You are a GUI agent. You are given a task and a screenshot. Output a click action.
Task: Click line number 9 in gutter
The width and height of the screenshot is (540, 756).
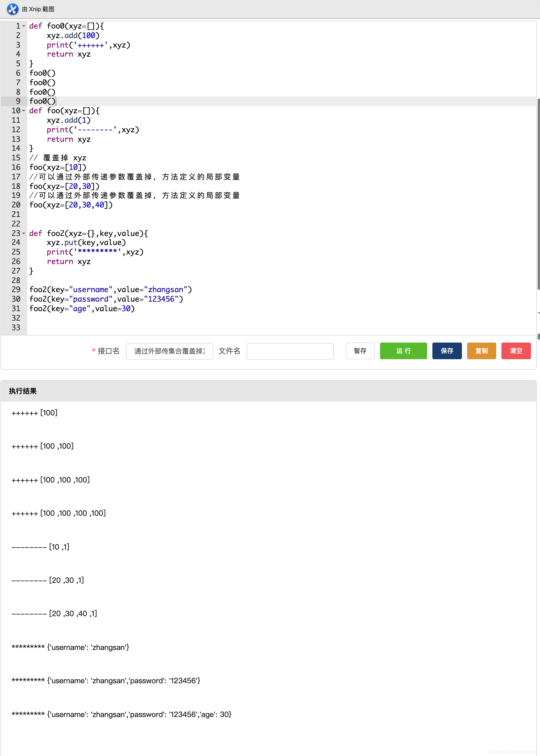[18, 101]
